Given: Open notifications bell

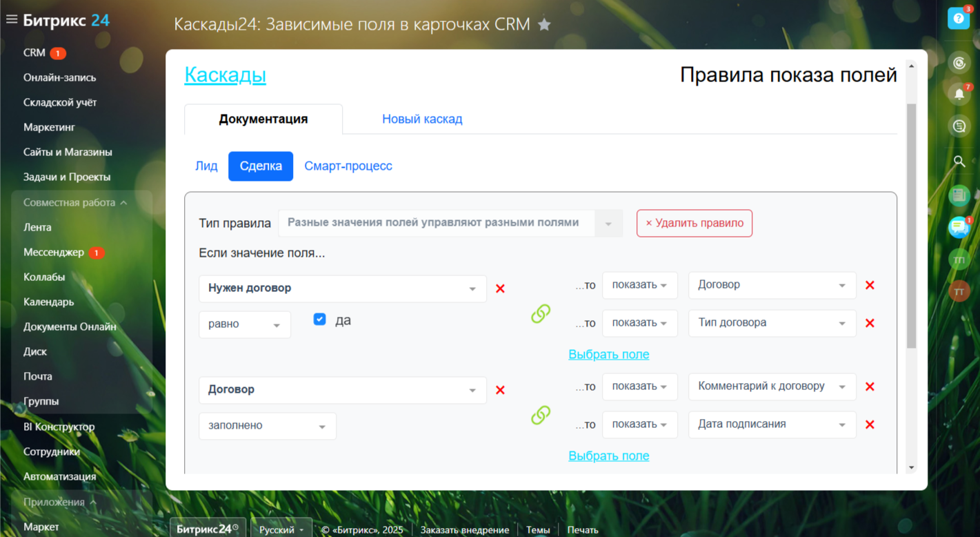Looking at the screenshot, I should point(959,95).
